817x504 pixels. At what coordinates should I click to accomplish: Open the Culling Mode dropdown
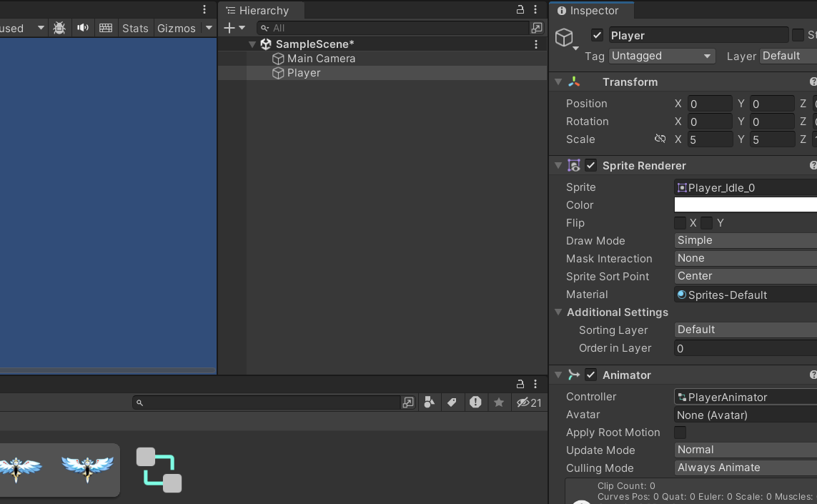coord(746,468)
